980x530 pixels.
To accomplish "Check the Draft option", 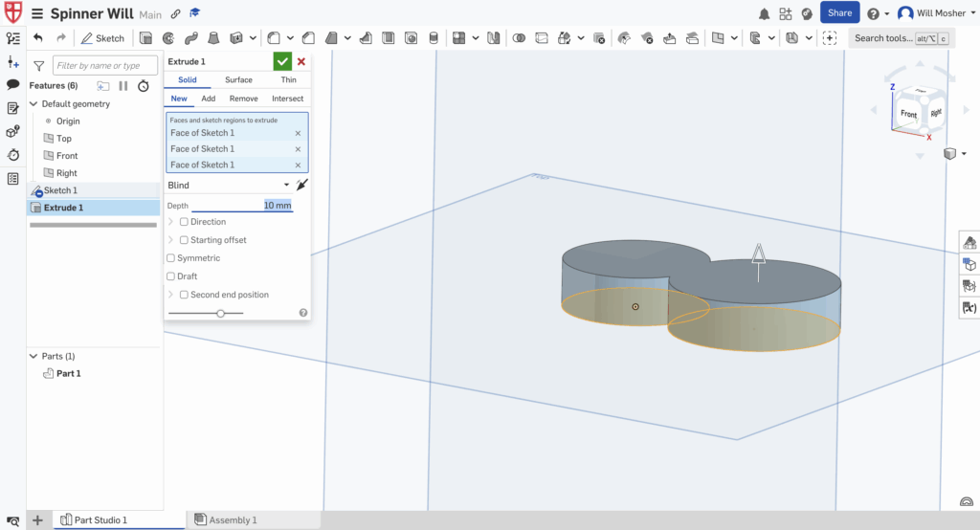I will 171,276.
